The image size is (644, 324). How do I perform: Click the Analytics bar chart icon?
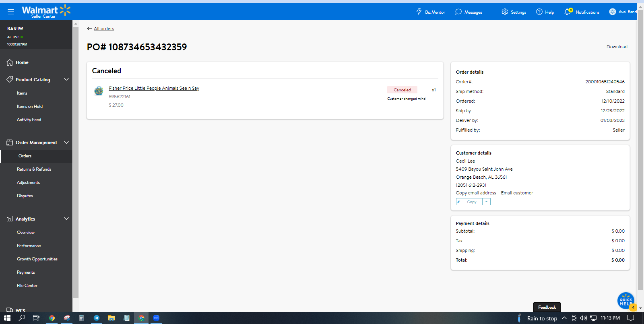[10, 219]
